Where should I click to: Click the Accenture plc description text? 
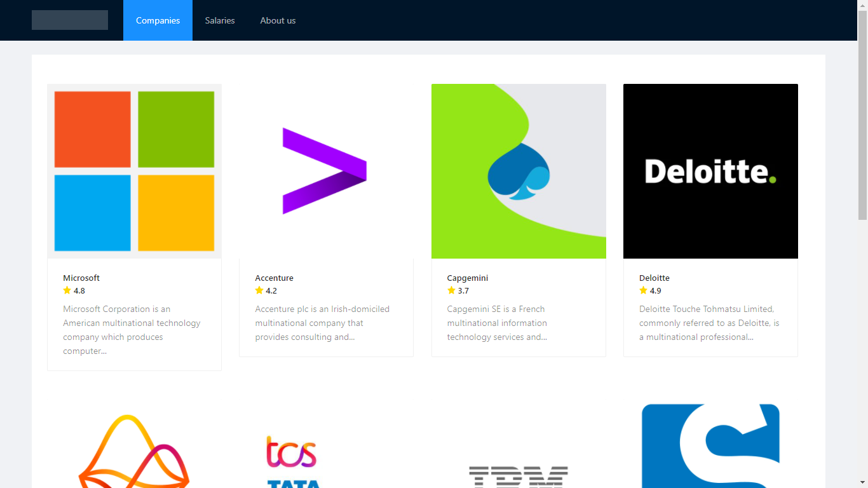[x=322, y=323]
